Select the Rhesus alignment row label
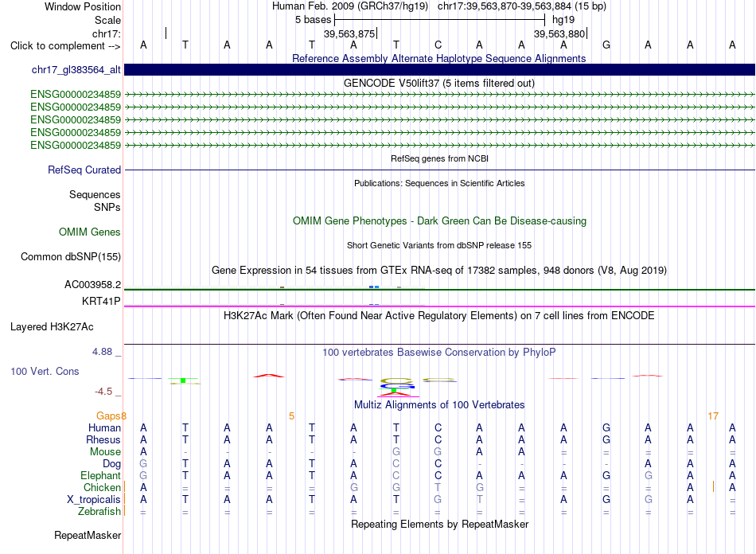Screen dimensions: 756x554 pos(103,439)
